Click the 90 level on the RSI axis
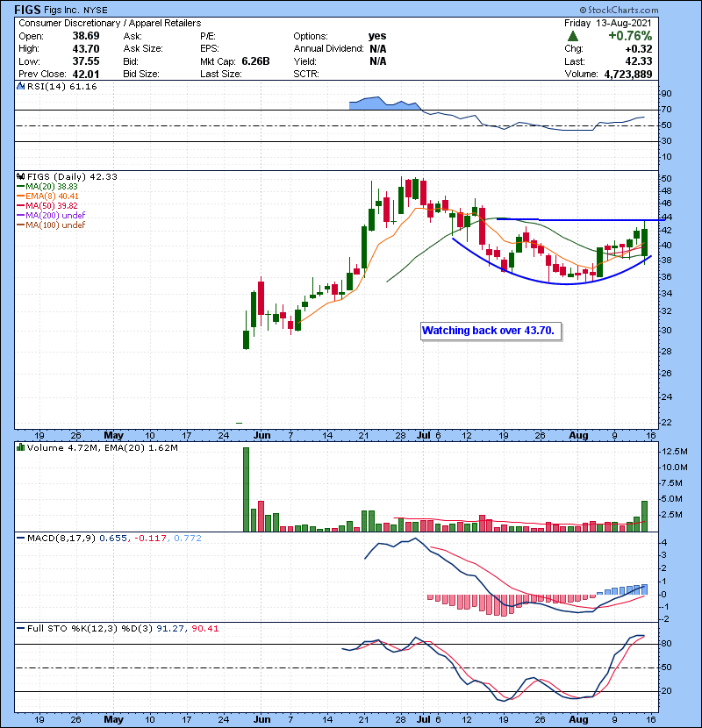Image resolution: width=702 pixels, height=728 pixels. point(666,94)
